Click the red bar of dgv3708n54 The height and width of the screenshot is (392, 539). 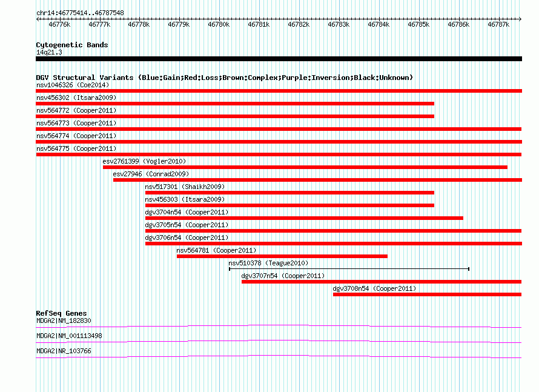click(428, 294)
